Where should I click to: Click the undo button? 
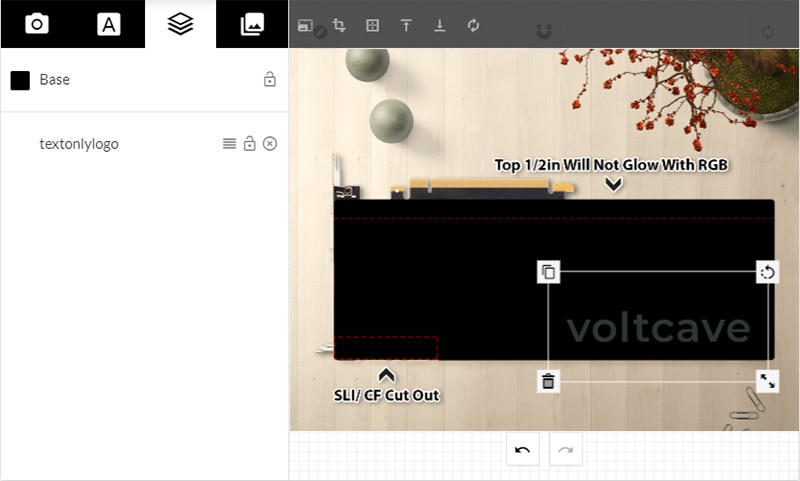click(522, 449)
